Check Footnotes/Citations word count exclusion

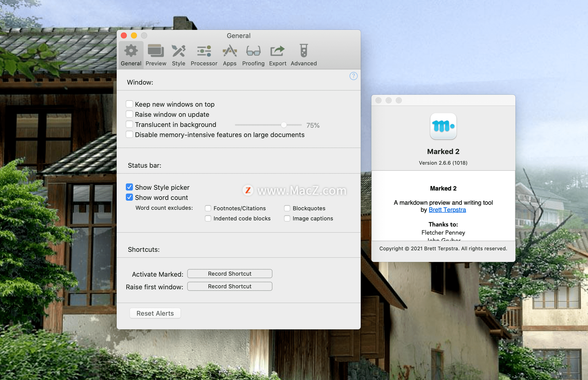[208, 208]
